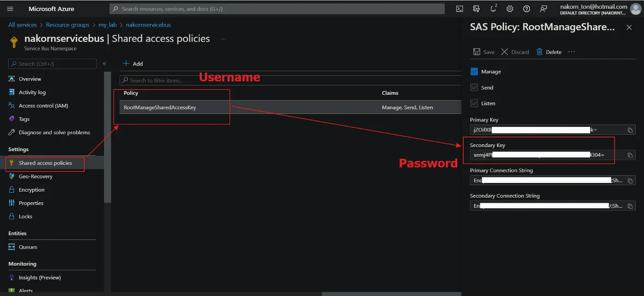Screen dimensions: 644x296
Task: Open portal settings gear
Action: 510,9
